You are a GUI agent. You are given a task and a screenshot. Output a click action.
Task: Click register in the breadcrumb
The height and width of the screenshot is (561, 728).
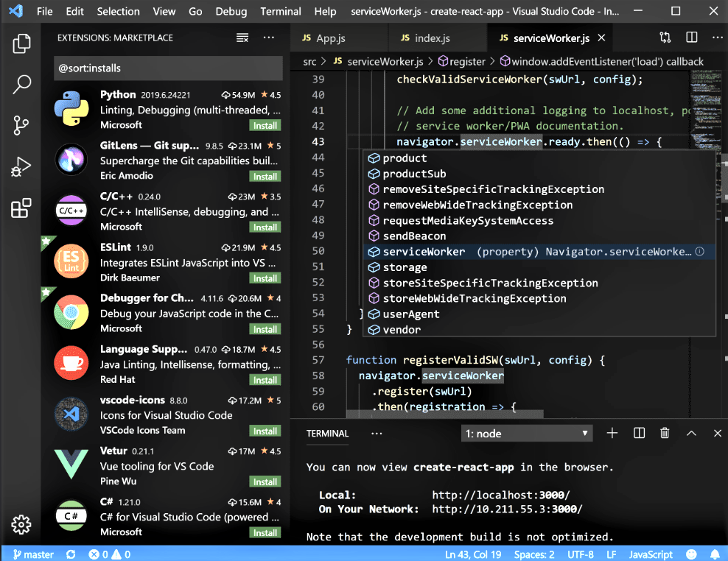(x=462, y=61)
